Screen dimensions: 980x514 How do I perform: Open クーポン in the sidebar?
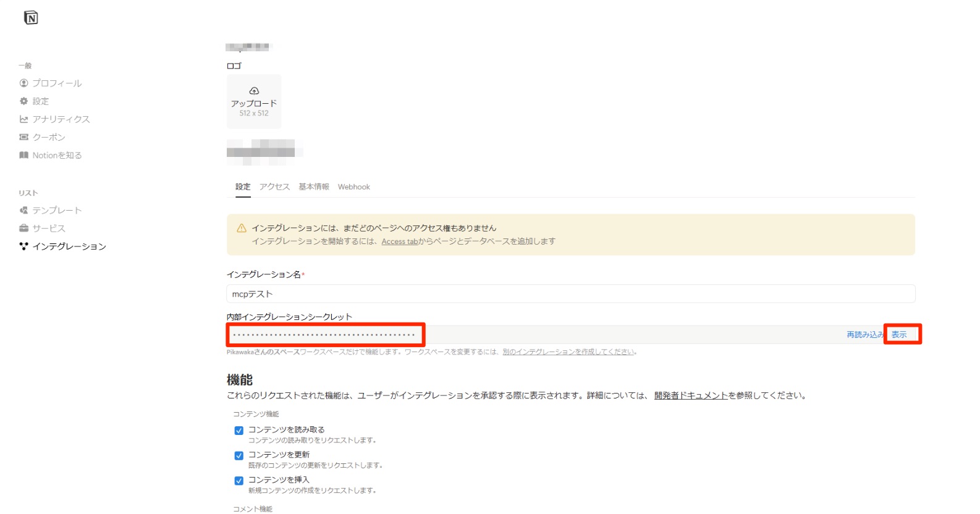(x=48, y=137)
